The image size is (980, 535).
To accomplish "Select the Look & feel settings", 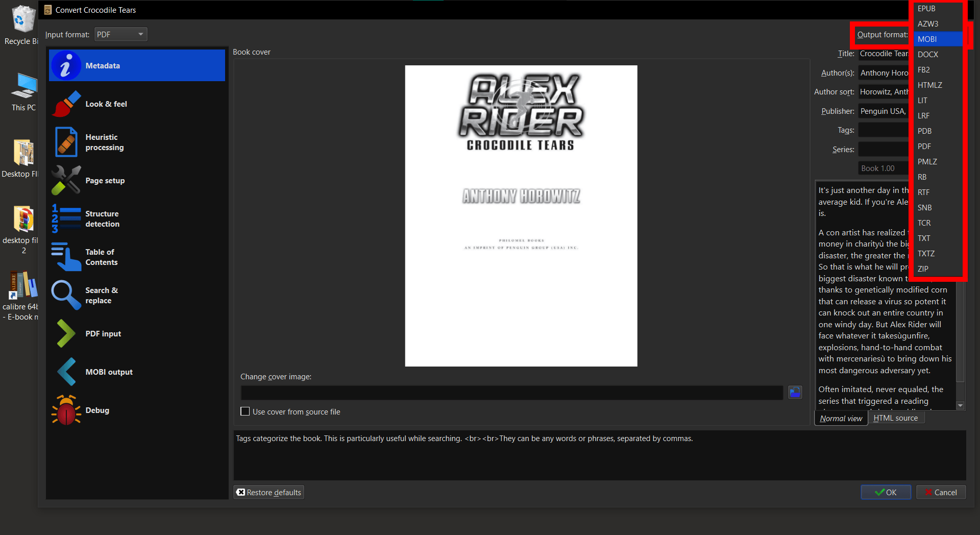I will tap(106, 104).
